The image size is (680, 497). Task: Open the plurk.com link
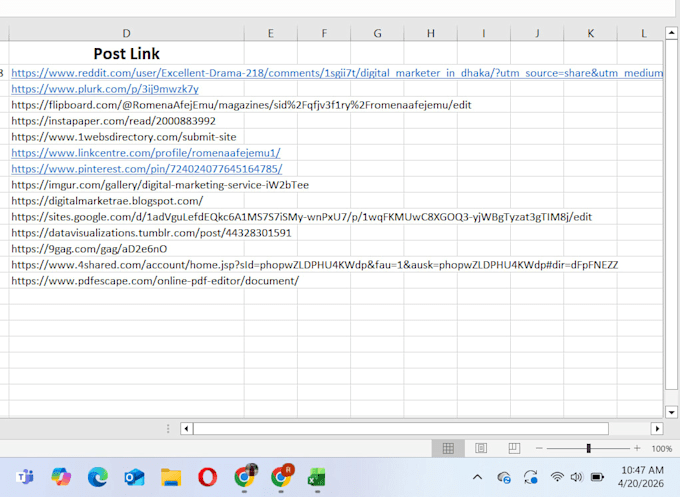[105, 89]
